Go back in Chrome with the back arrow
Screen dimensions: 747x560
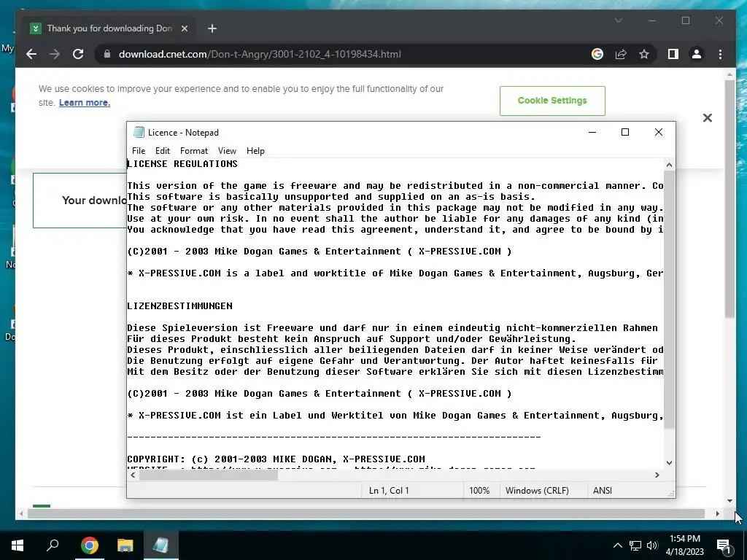pyautogui.click(x=31, y=54)
